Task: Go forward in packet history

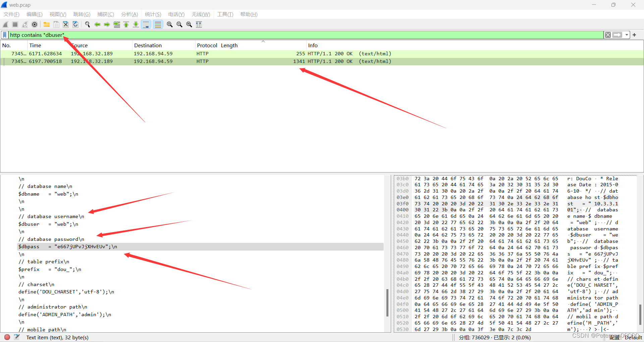Action: pyautogui.click(x=107, y=24)
